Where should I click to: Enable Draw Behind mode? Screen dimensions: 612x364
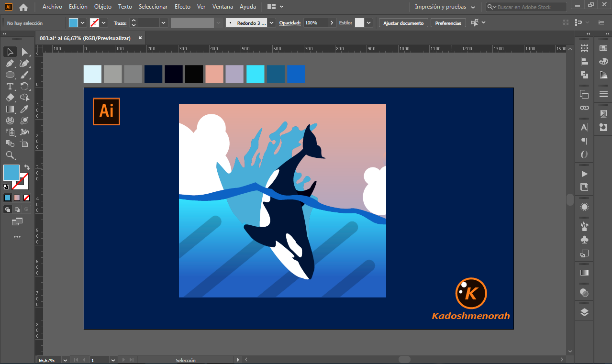(x=17, y=209)
